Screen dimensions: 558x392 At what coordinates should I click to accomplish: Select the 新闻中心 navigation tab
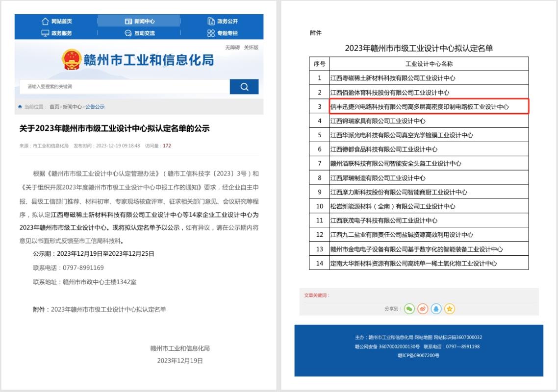(139, 21)
